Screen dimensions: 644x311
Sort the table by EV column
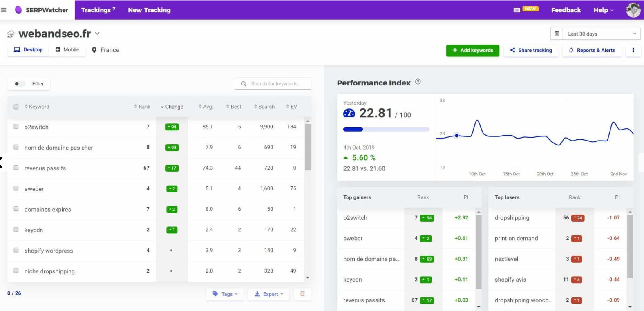click(292, 107)
